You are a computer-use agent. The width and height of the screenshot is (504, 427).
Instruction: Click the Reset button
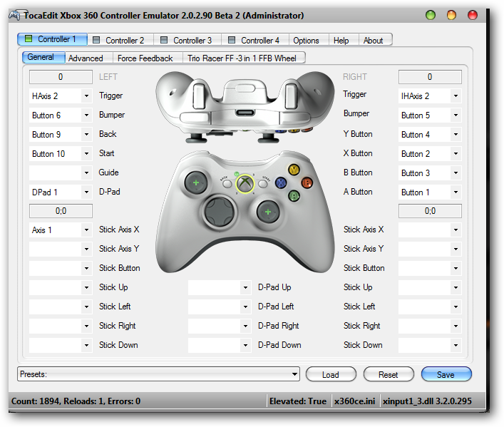point(389,374)
